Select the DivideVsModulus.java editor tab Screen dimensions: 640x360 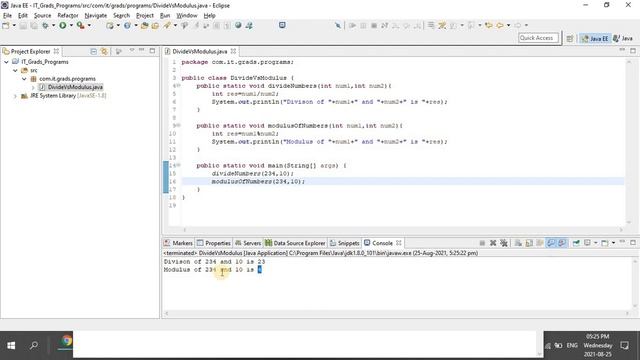pos(199,51)
